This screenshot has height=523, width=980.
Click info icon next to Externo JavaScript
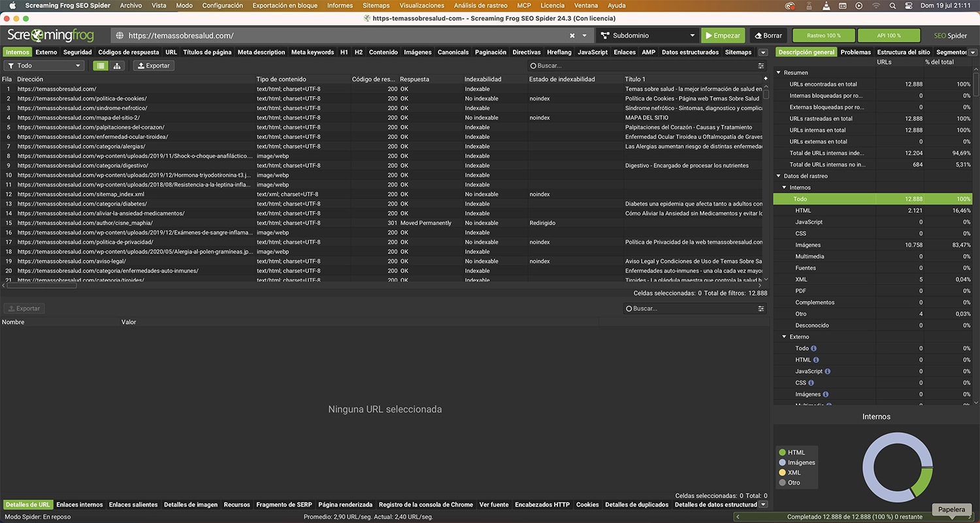[828, 372]
